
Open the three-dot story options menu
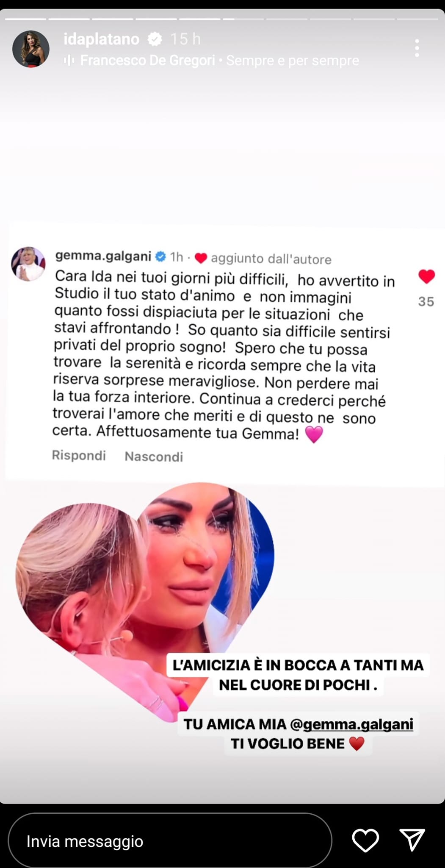pos(417,48)
